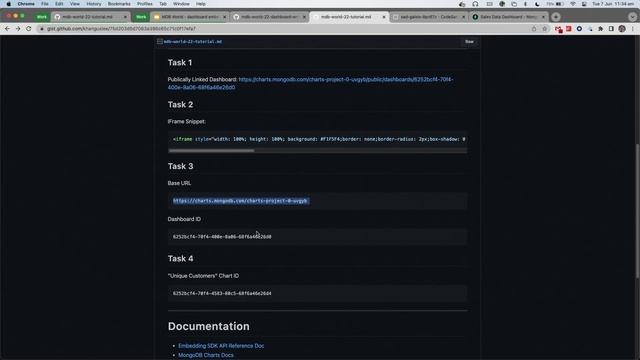Open the Chrome profile avatar

pos(622,29)
